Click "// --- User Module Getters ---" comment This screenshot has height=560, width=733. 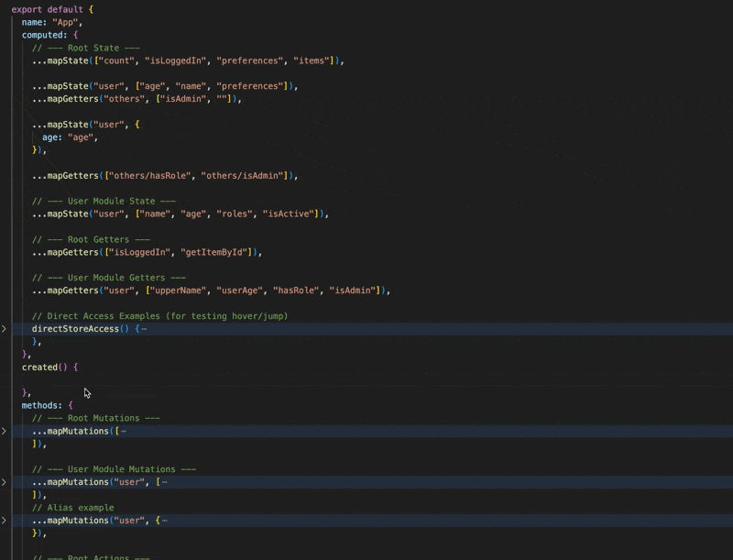pos(109,278)
